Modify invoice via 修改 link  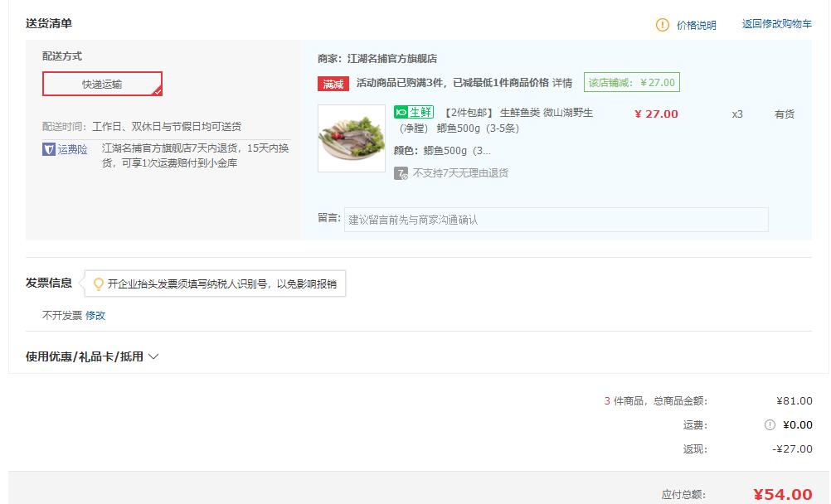click(95, 315)
